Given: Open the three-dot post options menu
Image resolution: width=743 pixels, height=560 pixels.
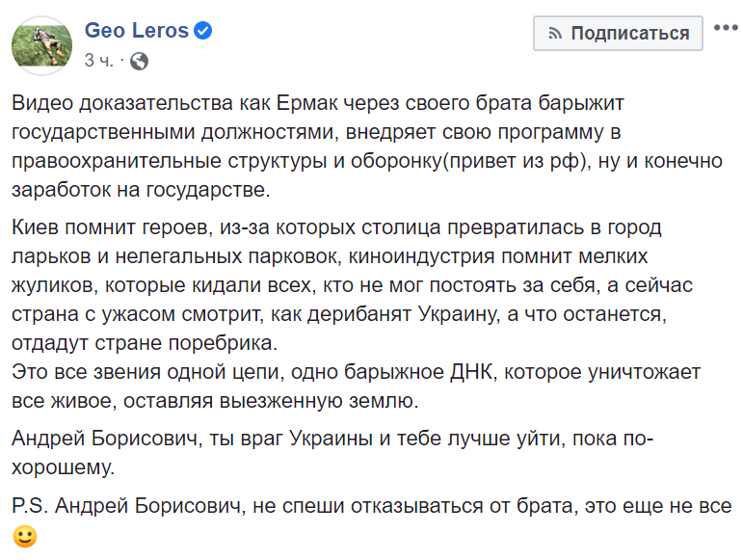Looking at the screenshot, I should tap(726, 28).
